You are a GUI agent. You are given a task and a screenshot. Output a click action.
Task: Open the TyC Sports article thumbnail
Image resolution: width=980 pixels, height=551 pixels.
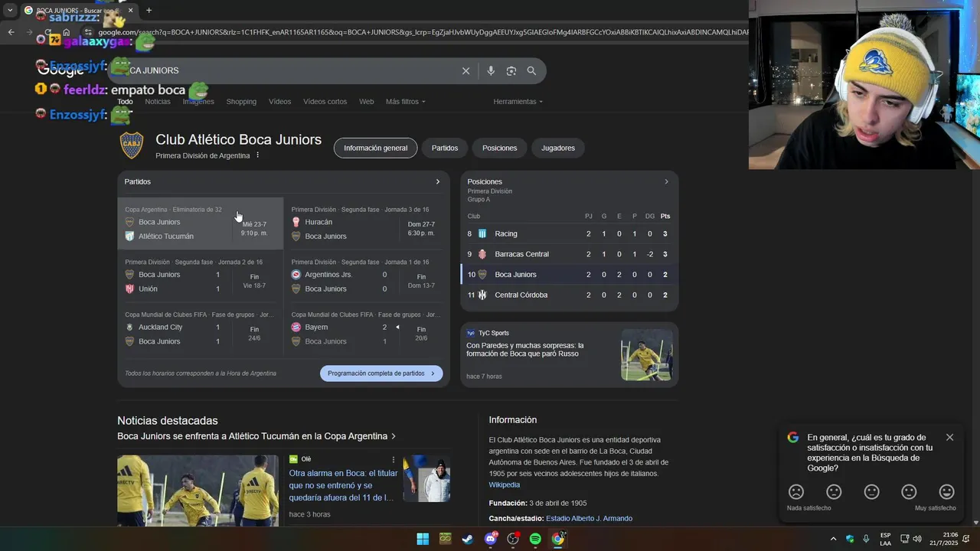(647, 355)
